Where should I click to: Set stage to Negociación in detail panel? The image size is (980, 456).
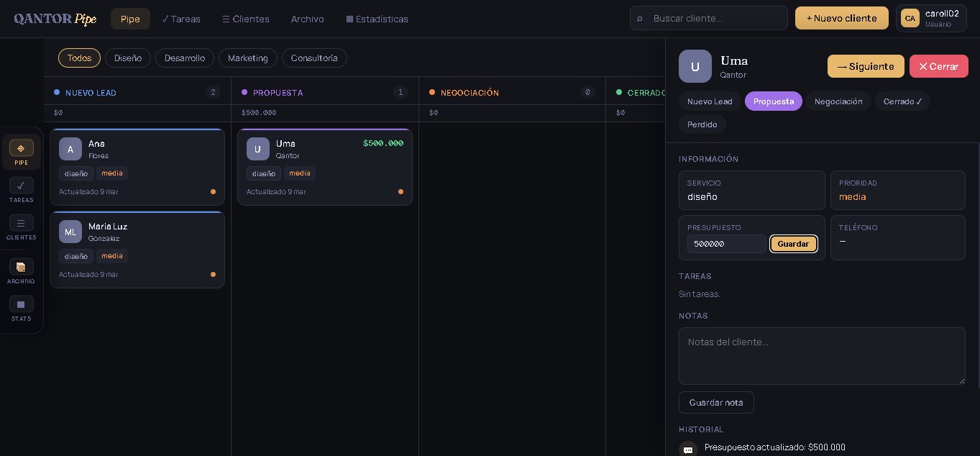(838, 101)
